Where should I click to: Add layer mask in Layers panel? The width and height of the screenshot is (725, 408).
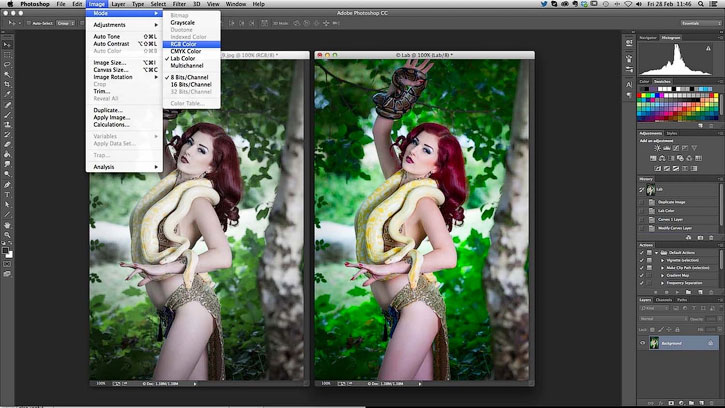[671, 403]
